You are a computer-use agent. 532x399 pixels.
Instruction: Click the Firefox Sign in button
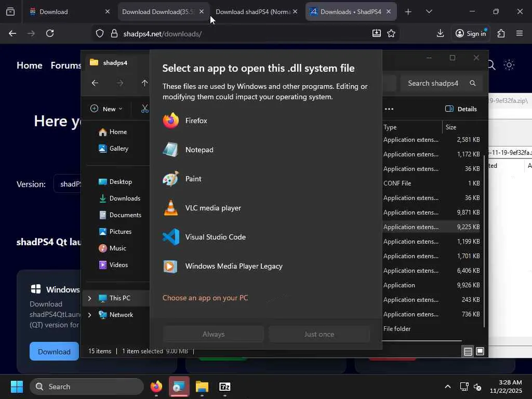(x=471, y=33)
